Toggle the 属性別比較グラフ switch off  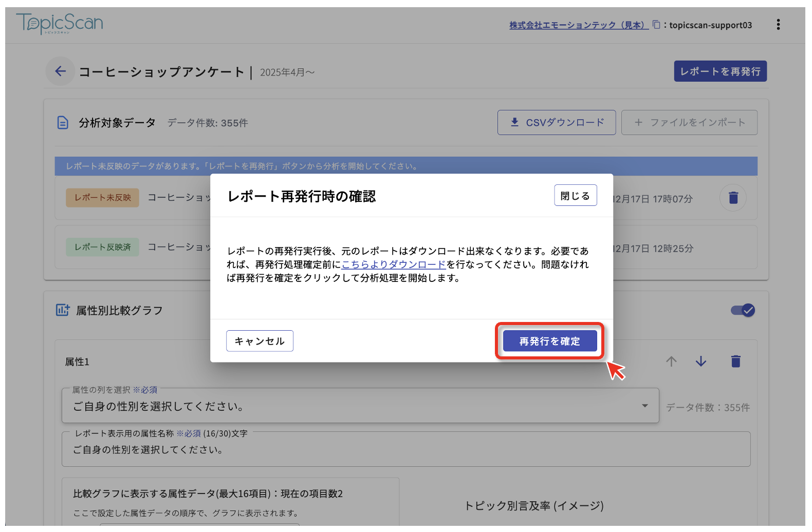coord(743,310)
